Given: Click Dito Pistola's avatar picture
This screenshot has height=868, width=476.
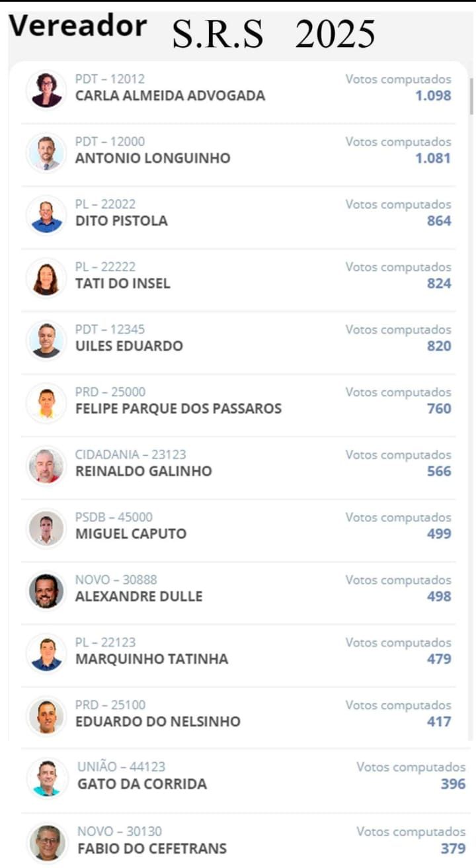Looking at the screenshot, I should (46, 215).
